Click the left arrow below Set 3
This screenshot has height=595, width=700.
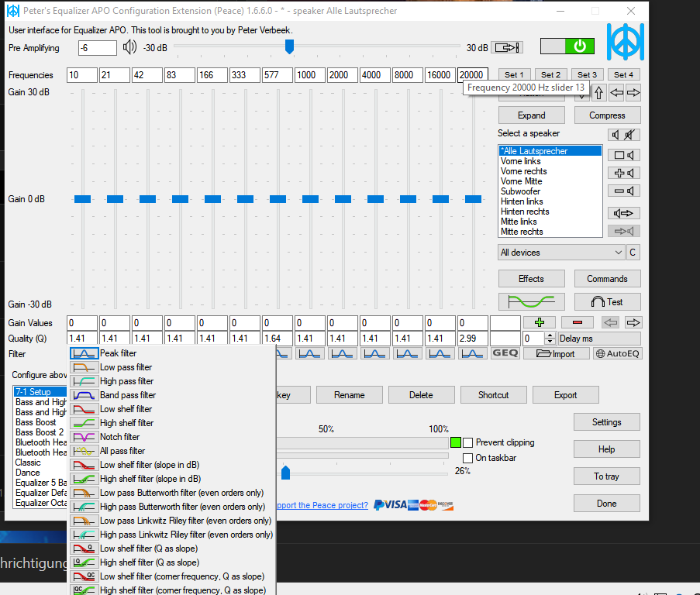616,93
